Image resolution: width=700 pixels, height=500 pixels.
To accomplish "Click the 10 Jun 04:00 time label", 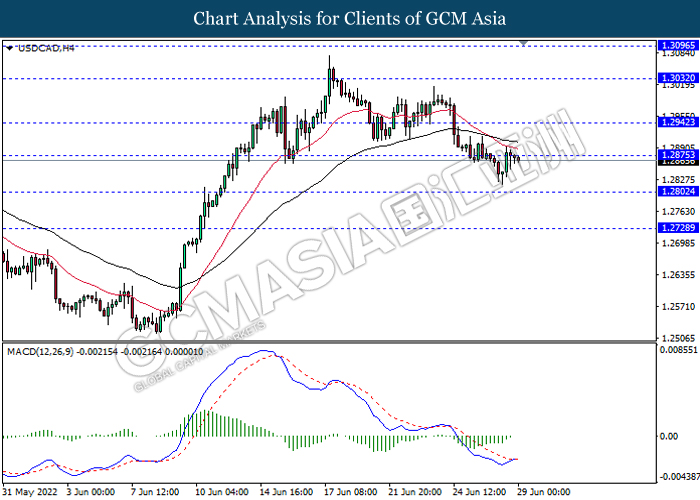I will point(222,492).
